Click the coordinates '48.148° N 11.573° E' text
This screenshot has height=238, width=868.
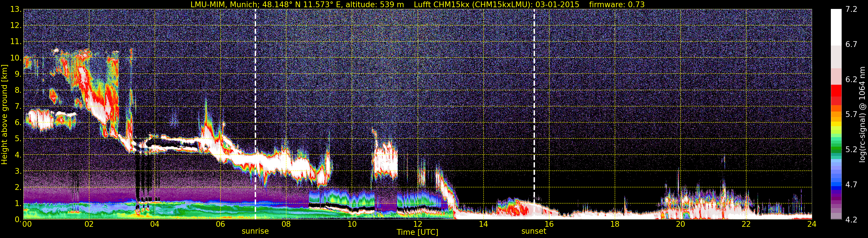306,4
